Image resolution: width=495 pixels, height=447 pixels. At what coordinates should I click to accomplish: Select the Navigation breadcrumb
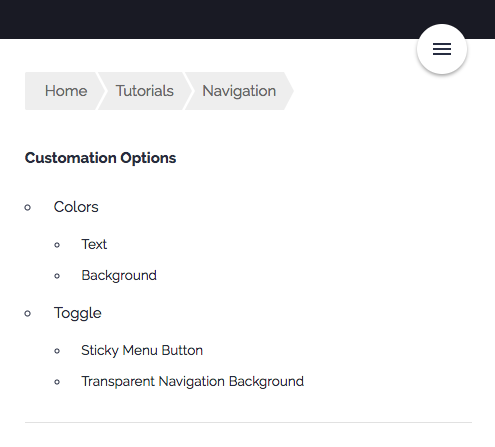239,91
